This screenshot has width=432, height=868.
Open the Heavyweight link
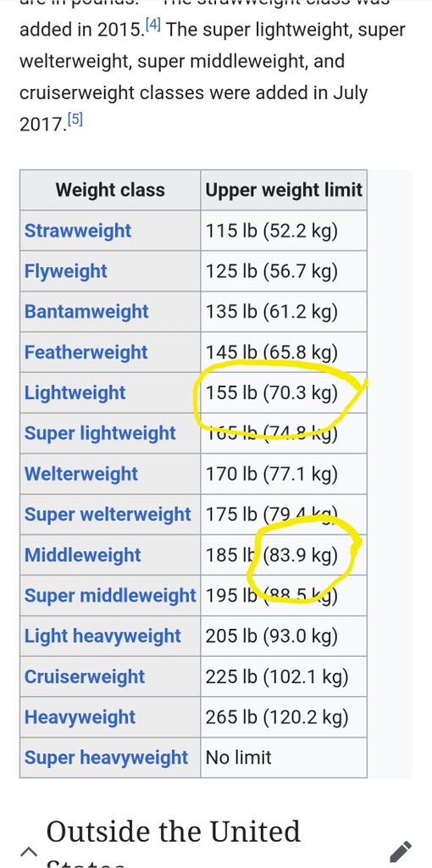pos(80,717)
